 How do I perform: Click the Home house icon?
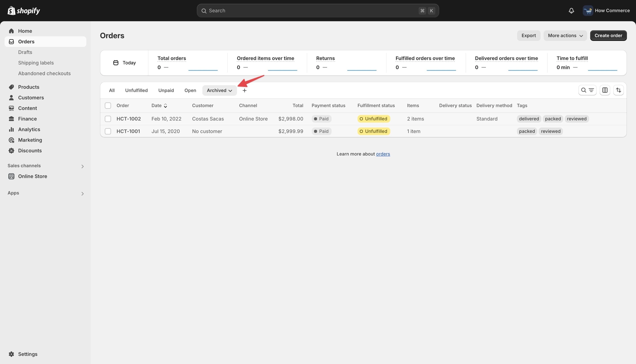point(11,31)
